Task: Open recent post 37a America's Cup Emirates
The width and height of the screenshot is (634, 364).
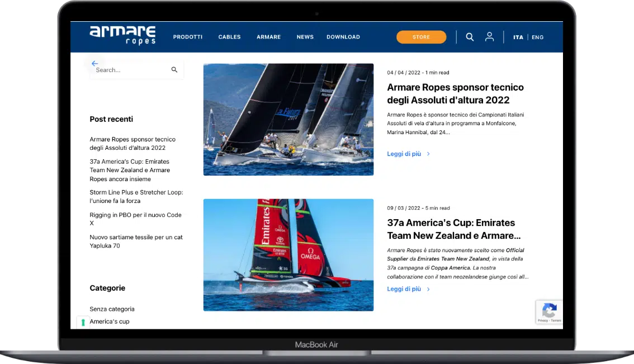Action: tap(130, 171)
